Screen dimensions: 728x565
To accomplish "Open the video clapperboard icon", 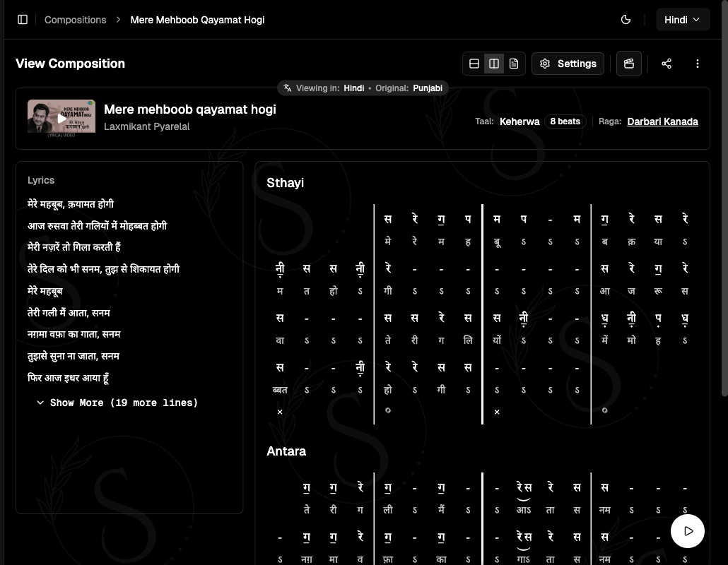I will point(628,63).
